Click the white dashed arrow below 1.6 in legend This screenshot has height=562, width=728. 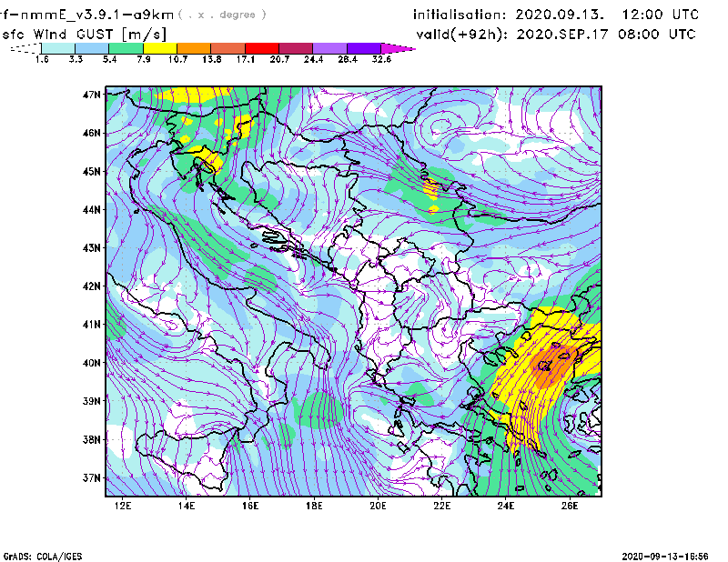(x=25, y=48)
